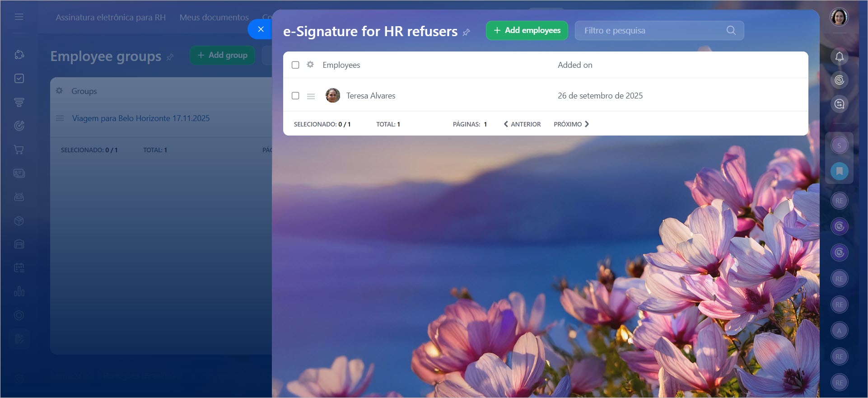
Task: Go to PRÓXIMO page
Action: (x=571, y=124)
